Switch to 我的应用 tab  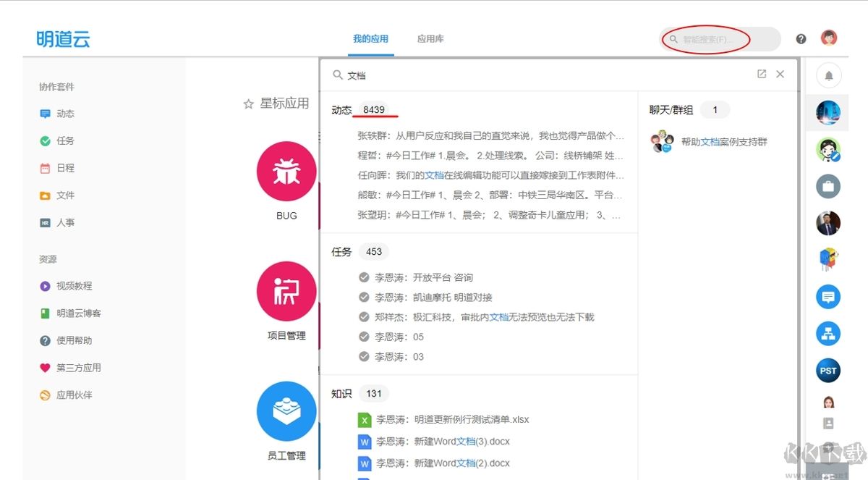370,39
